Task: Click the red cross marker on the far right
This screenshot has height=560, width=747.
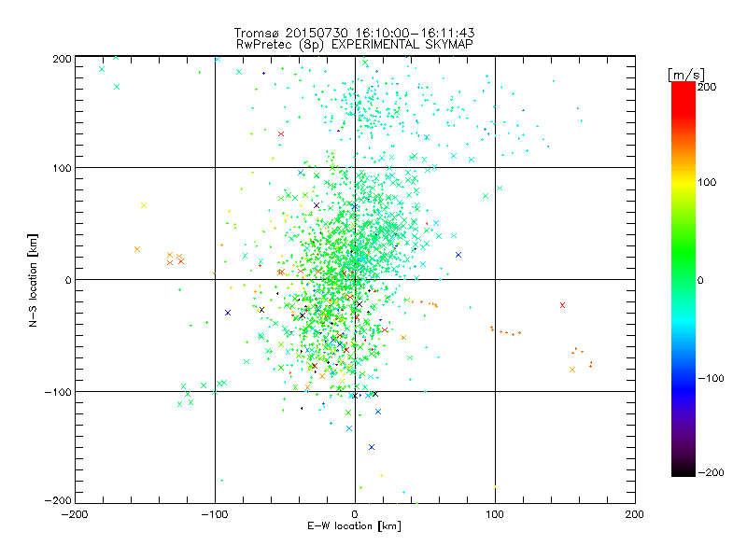Action: click(x=563, y=305)
